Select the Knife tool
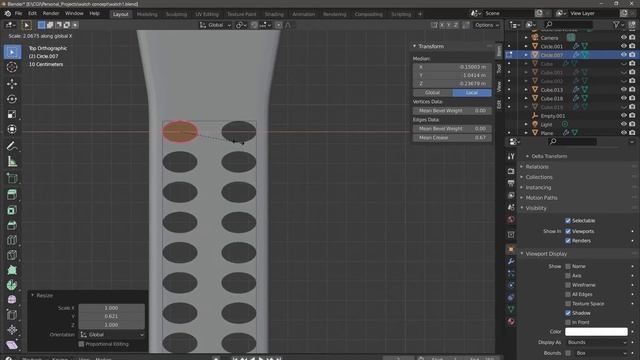640x360 pixels. coord(12,255)
